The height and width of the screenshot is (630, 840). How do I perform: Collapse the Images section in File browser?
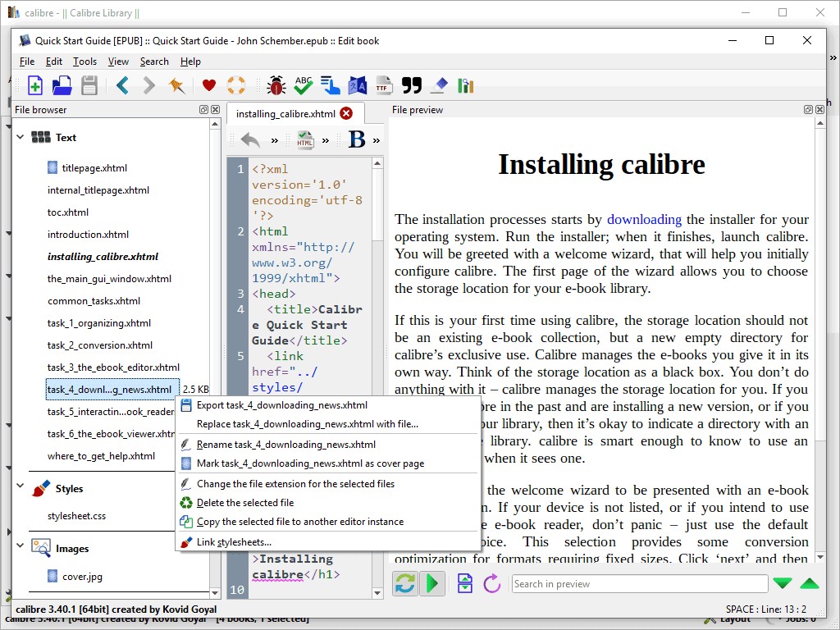pos(21,546)
